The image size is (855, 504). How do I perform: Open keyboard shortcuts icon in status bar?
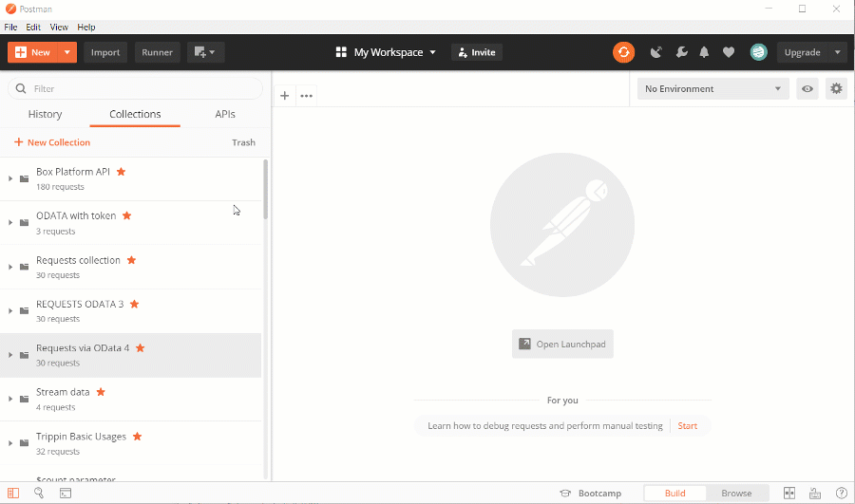coord(815,494)
